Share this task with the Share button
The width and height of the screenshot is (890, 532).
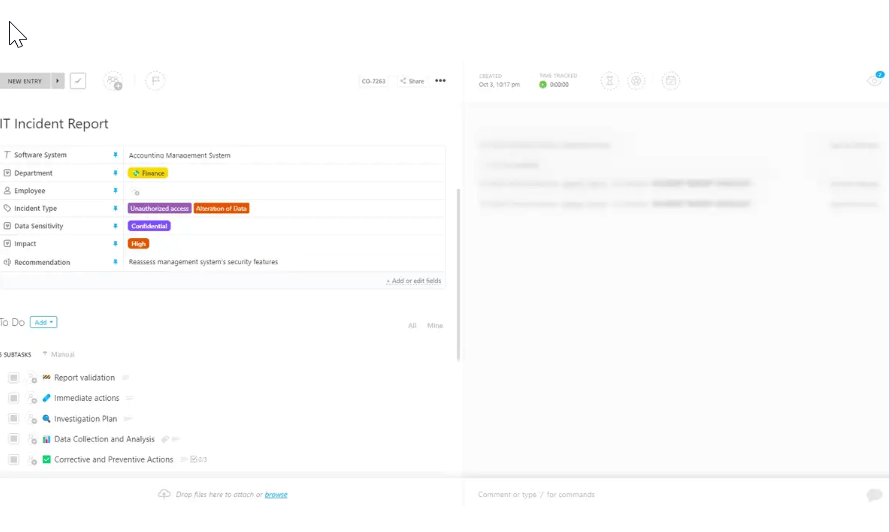tap(412, 81)
